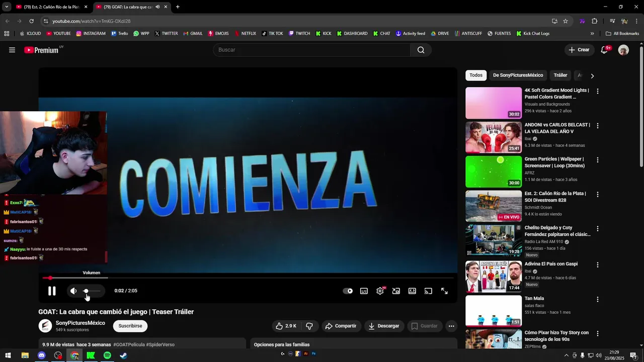Open the YouTube account avatar menu
Viewport: 644px width, 362px height.
[623, 50]
